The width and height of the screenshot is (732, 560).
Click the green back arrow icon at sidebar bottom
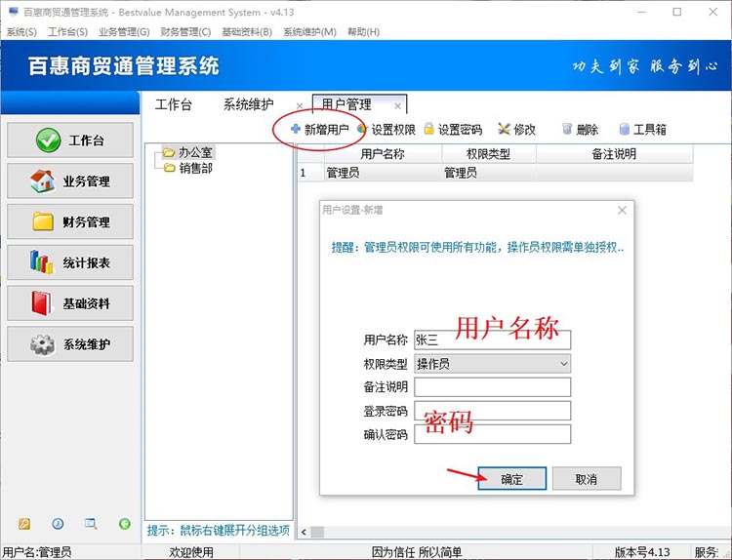point(125,524)
